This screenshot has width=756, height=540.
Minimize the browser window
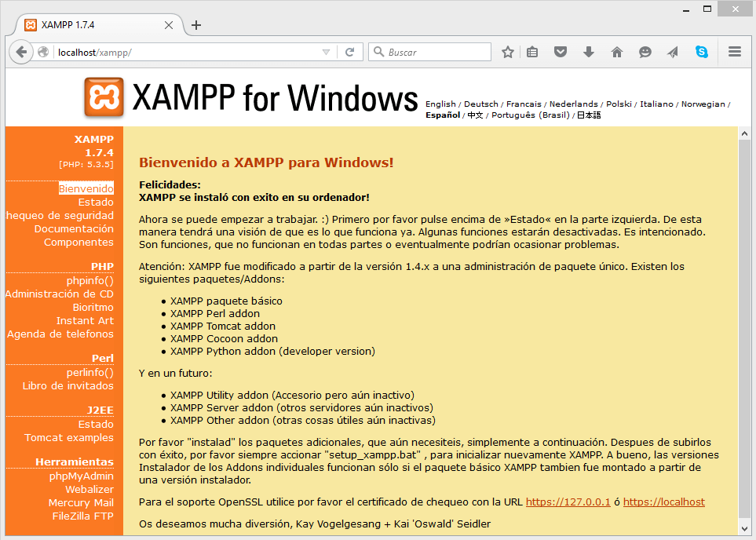[x=687, y=9]
